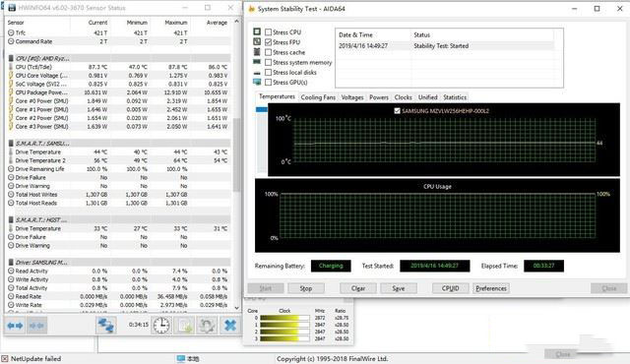Click the thermometer icon beside Drive Temperature 2

click(x=11, y=160)
